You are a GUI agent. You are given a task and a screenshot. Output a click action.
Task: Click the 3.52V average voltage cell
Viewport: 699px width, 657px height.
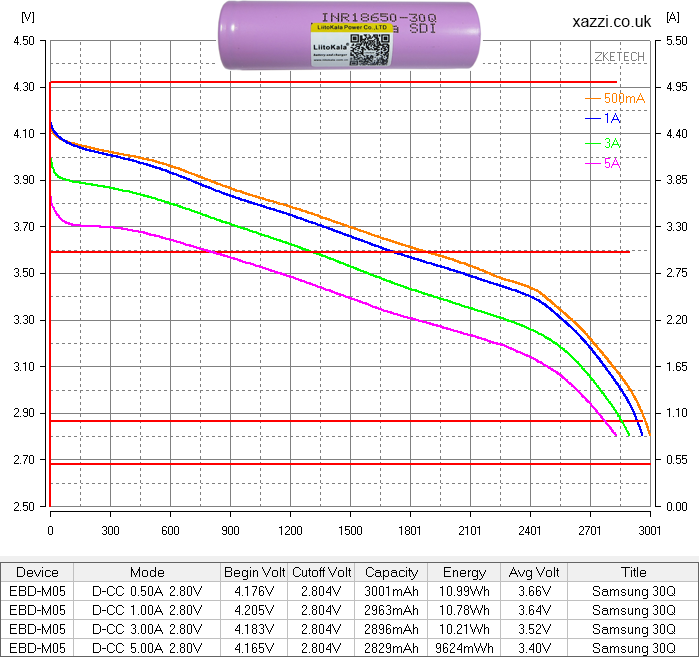(x=534, y=629)
